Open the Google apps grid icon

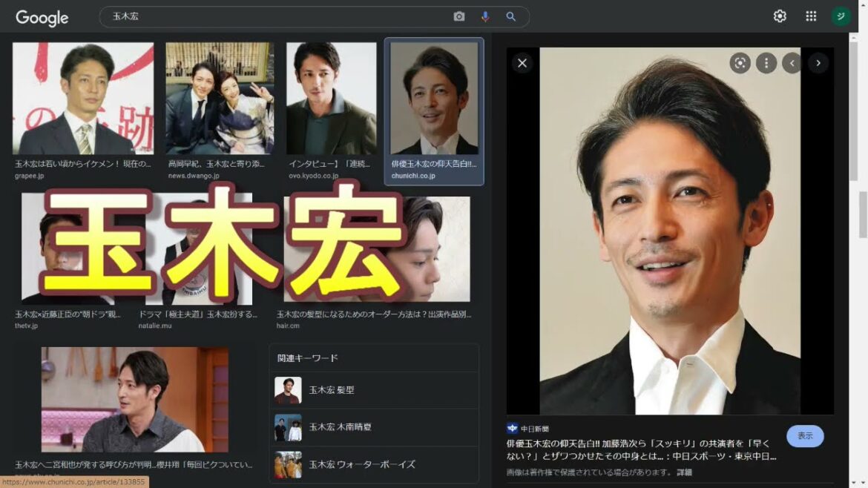811,16
